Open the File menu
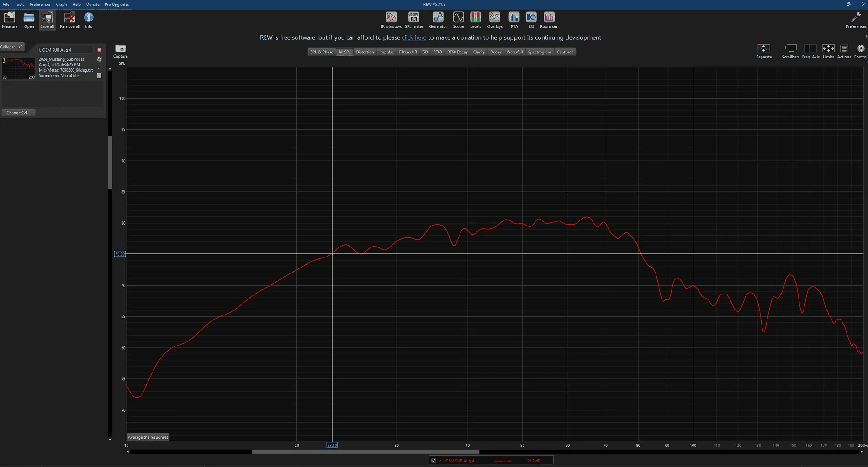Viewport: 868px width, 467px height. pyautogui.click(x=6, y=4)
